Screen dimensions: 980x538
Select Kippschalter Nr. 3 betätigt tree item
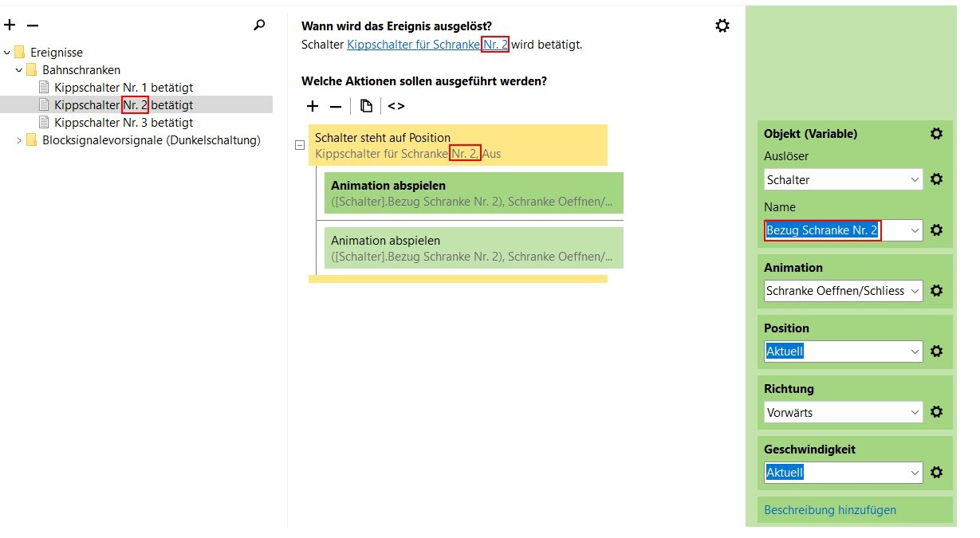click(124, 123)
